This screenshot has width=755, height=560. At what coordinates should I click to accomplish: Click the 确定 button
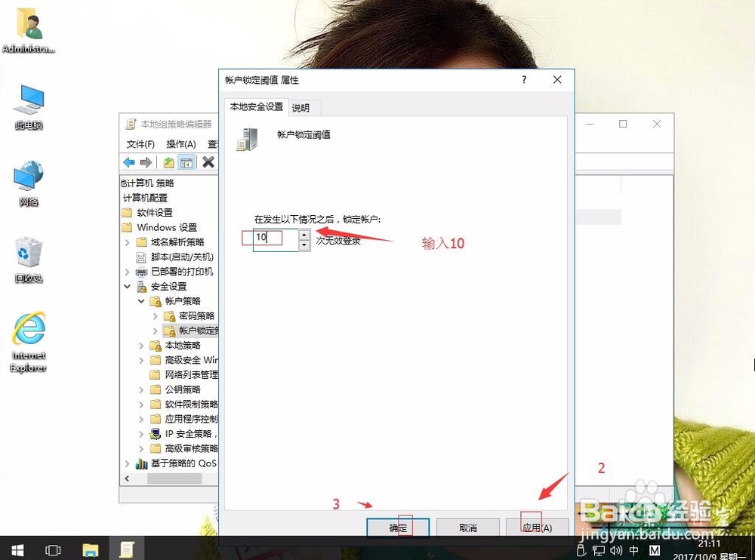point(398,526)
